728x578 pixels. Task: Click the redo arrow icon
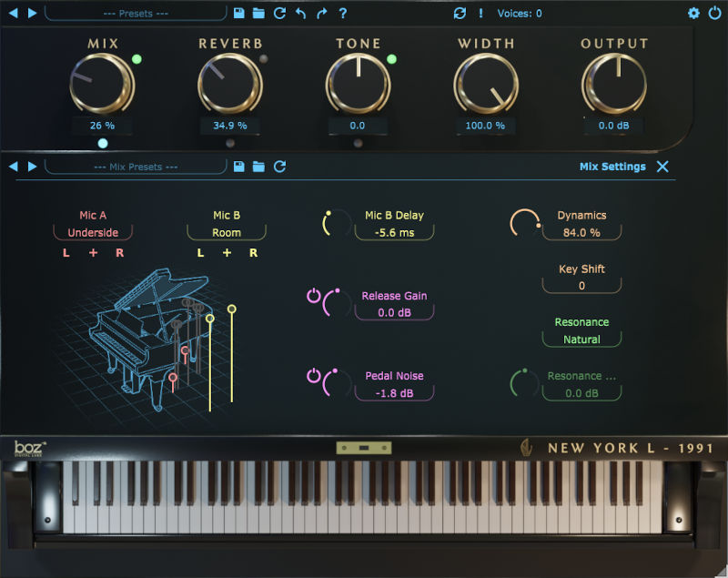click(x=321, y=13)
